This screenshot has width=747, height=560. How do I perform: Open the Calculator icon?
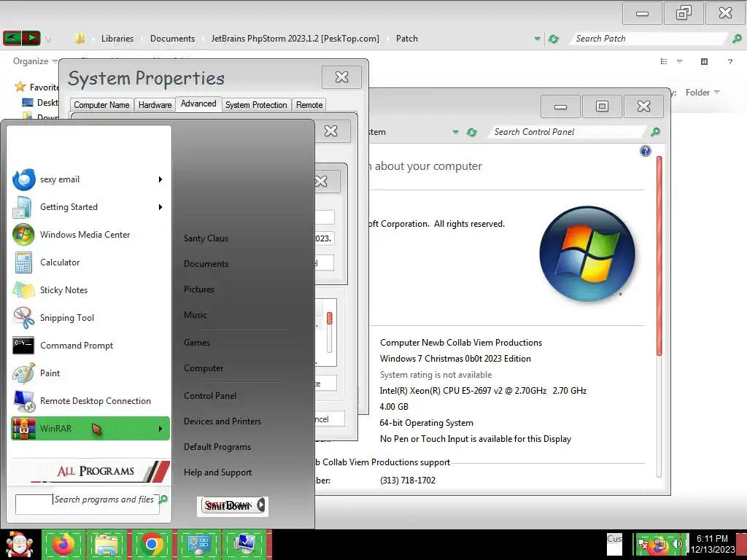point(23,262)
